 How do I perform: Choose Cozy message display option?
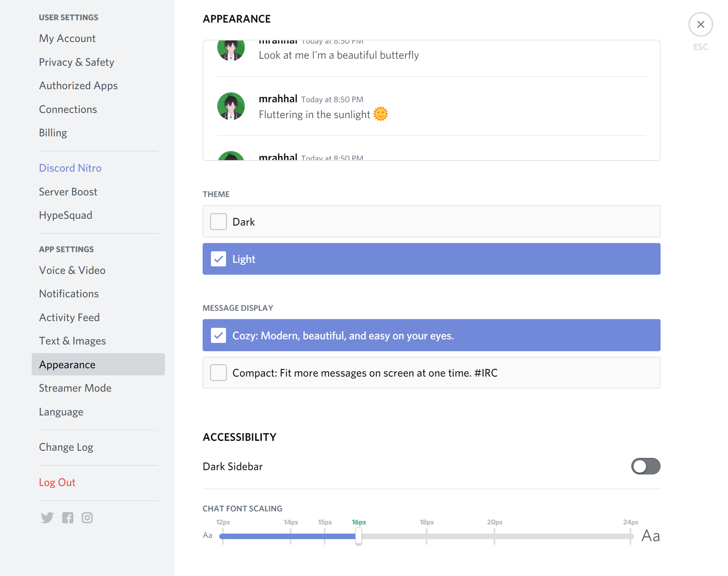click(x=431, y=335)
